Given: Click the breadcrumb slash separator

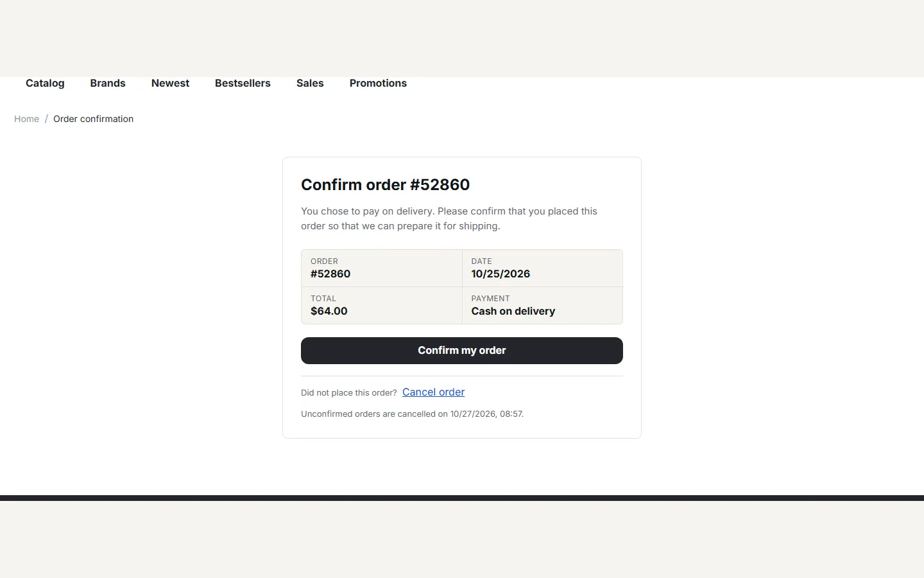Looking at the screenshot, I should click(46, 119).
